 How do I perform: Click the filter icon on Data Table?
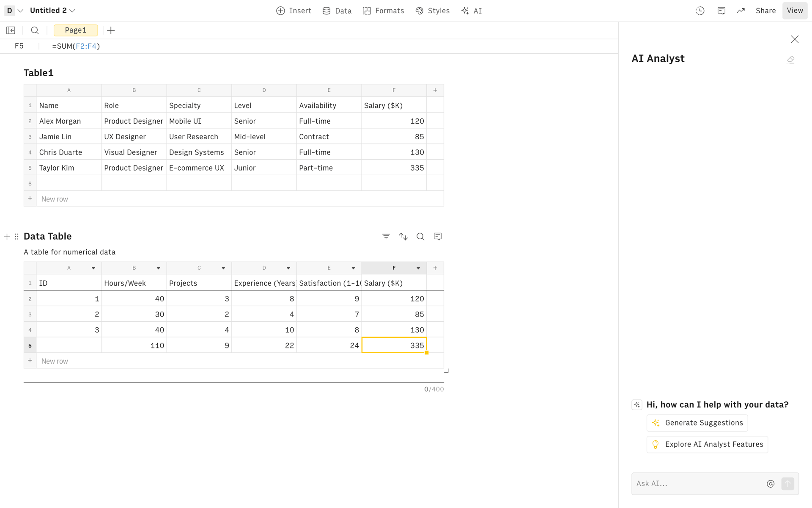pos(386,237)
